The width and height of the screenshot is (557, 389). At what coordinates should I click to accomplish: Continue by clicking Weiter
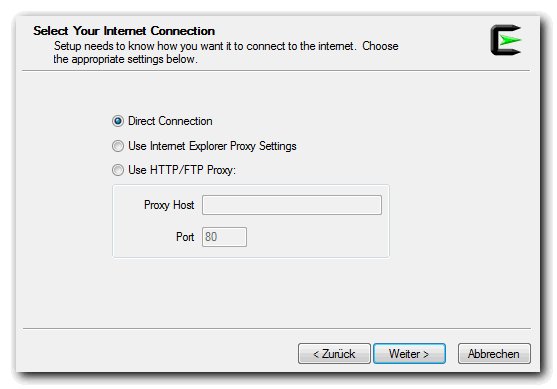[409, 354]
